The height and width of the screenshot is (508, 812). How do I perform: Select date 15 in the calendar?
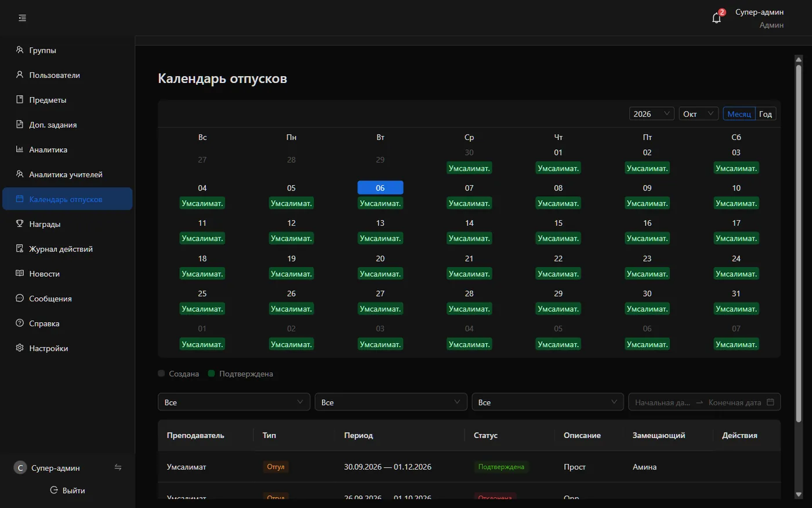tap(558, 223)
